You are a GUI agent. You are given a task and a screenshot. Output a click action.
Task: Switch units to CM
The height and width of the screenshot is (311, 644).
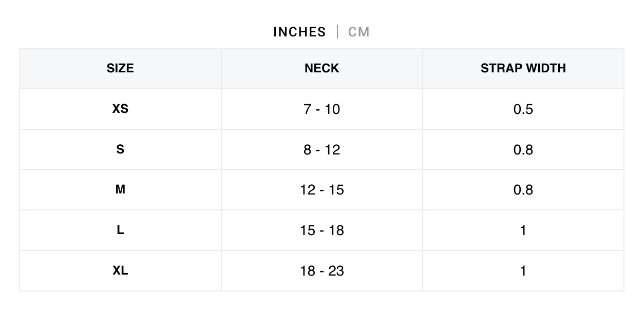[359, 32]
